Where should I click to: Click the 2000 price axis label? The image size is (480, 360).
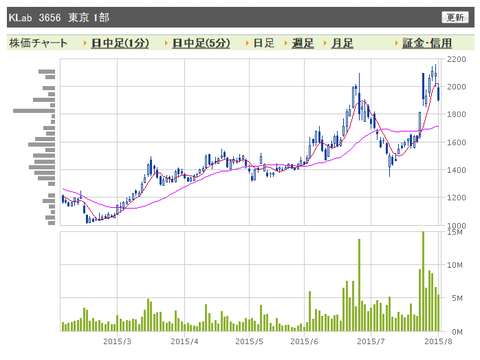[x=456, y=87]
